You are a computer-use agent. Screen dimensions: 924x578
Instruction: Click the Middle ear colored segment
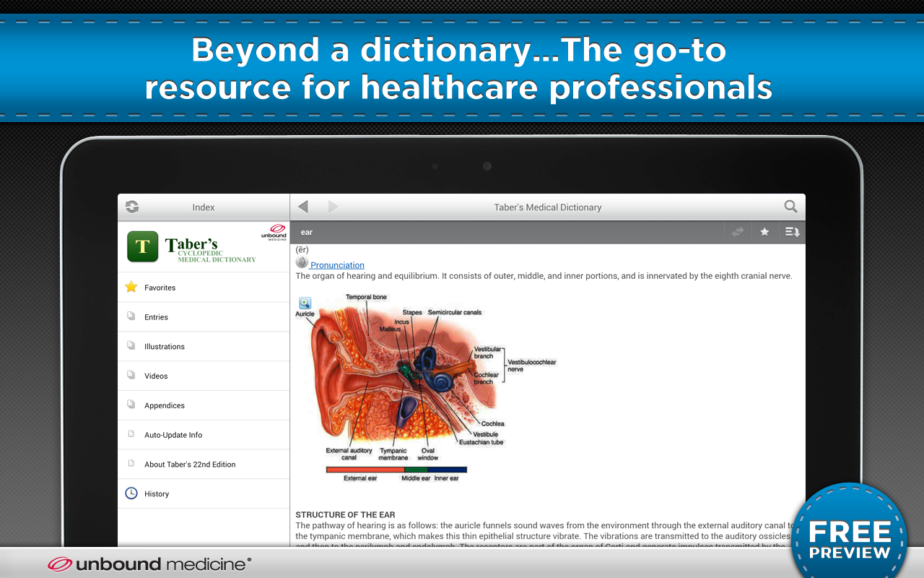[x=415, y=468]
